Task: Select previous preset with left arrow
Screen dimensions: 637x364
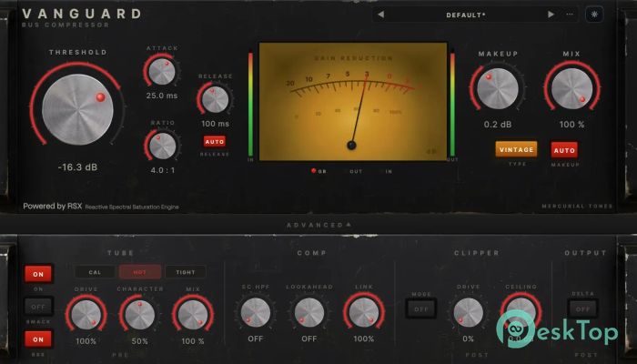Action: point(380,15)
